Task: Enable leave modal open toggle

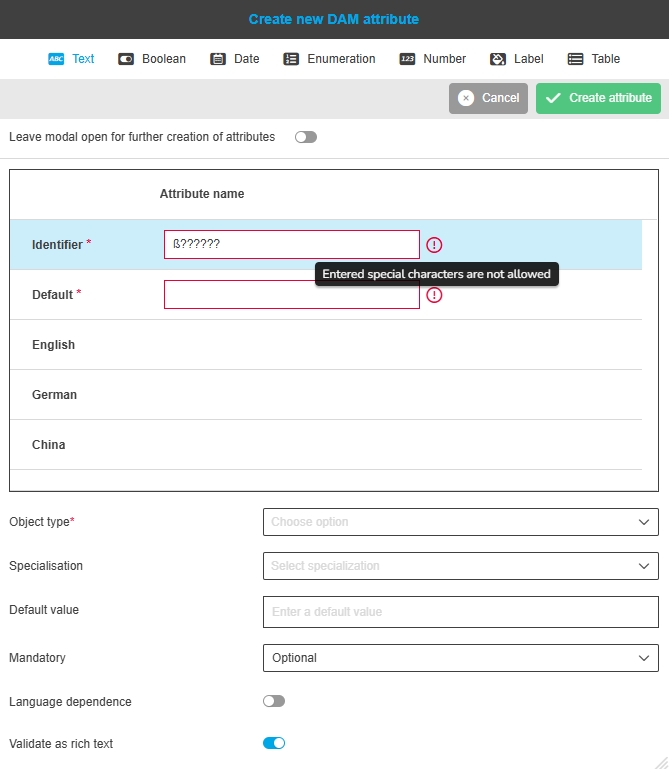Action: point(305,137)
